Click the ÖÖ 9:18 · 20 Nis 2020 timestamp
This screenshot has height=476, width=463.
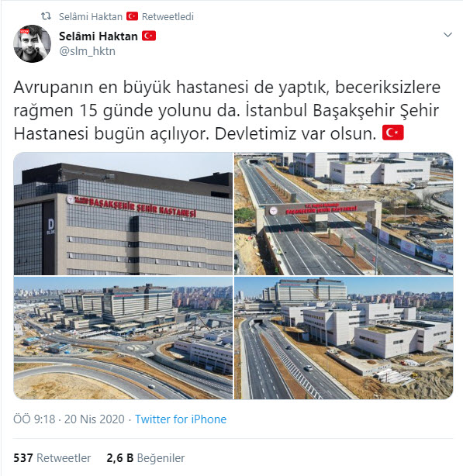[69, 419]
